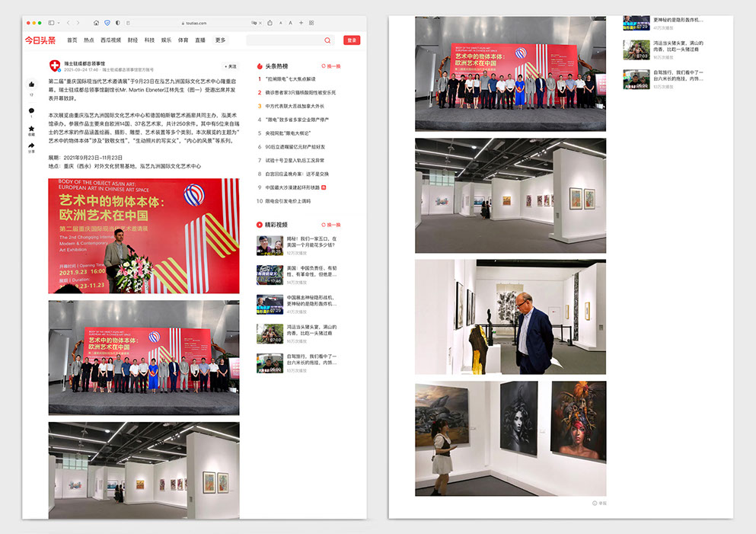Image resolution: width=756 pixels, height=534 pixels.
Task: Open the 体育 navigation item
Action: [183, 40]
